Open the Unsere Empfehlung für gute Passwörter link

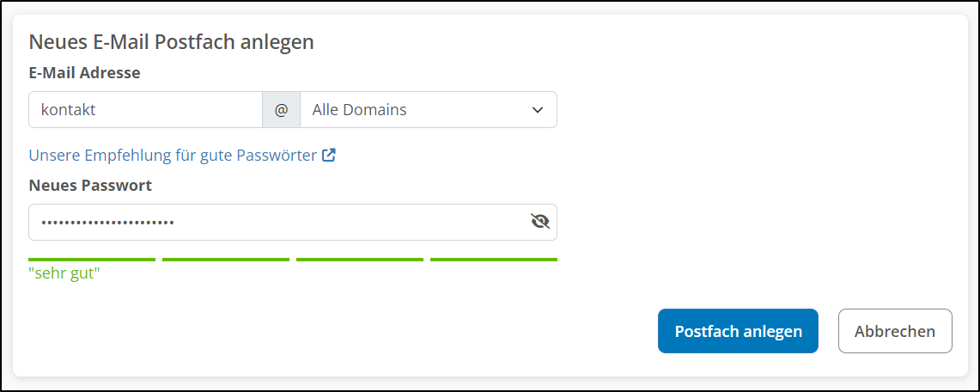coord(173,156)
